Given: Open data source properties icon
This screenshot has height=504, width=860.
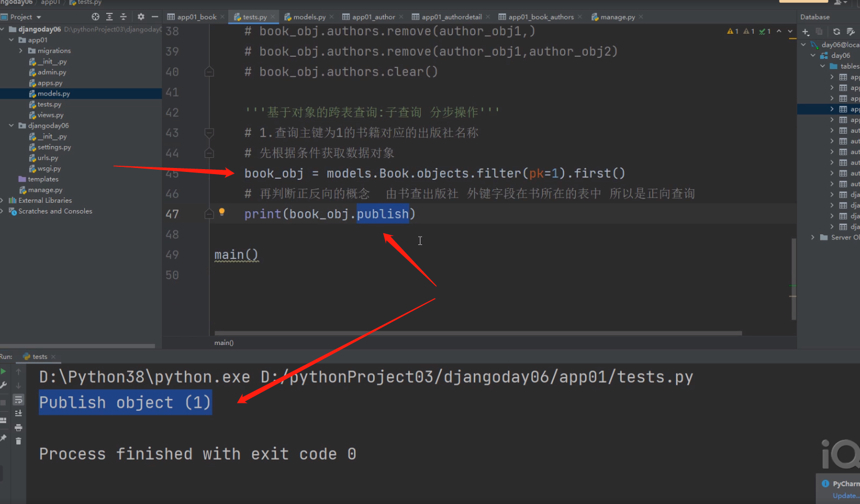Looking at the screenshot, I should point(850,31).
